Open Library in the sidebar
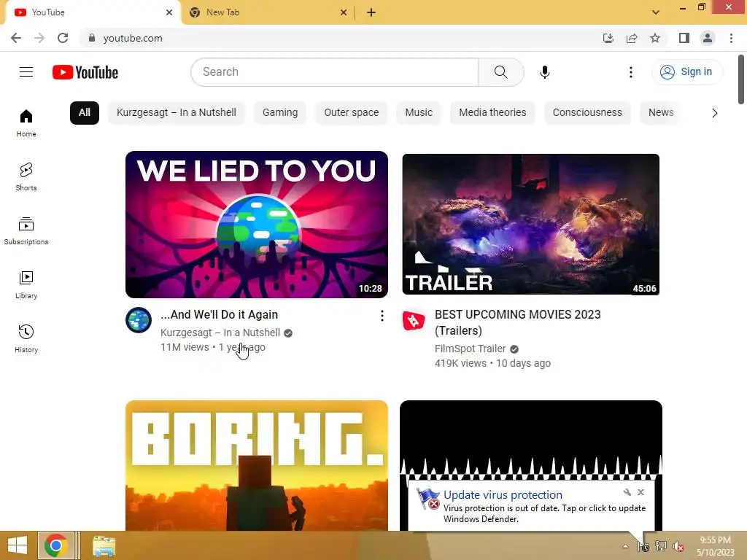The height and width of the screenshot is (560, 747). pyautogui.click(x=26, y=285)
